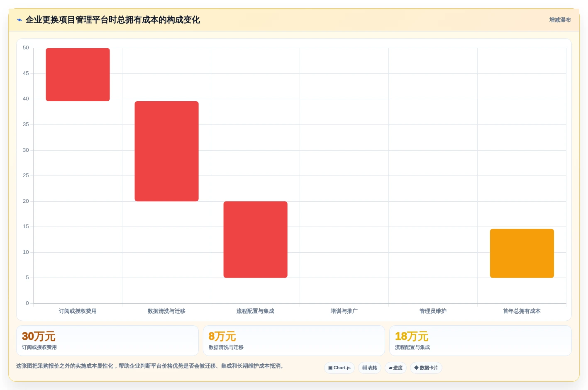Click the 首年总拥有成本 axis label

(522, 311)
